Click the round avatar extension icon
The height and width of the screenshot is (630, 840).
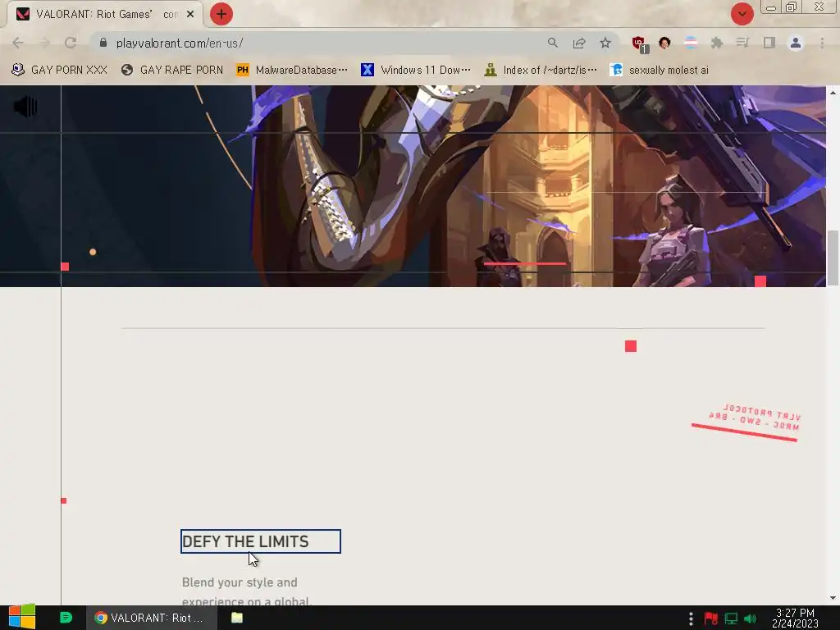664,43
